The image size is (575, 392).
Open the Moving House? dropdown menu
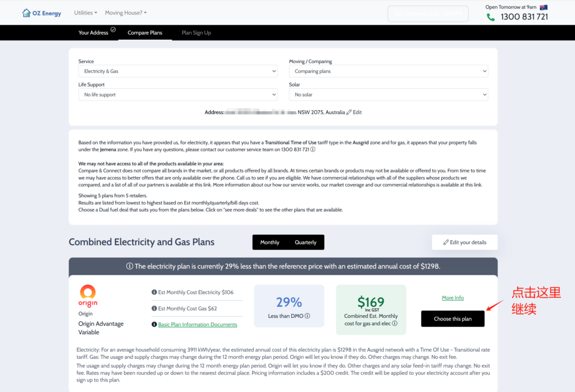[x=126, y=13]
